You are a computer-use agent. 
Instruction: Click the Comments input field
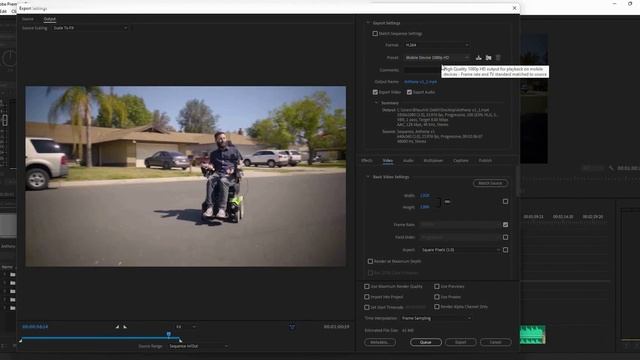pyautogui.click(x=422, y=70)
